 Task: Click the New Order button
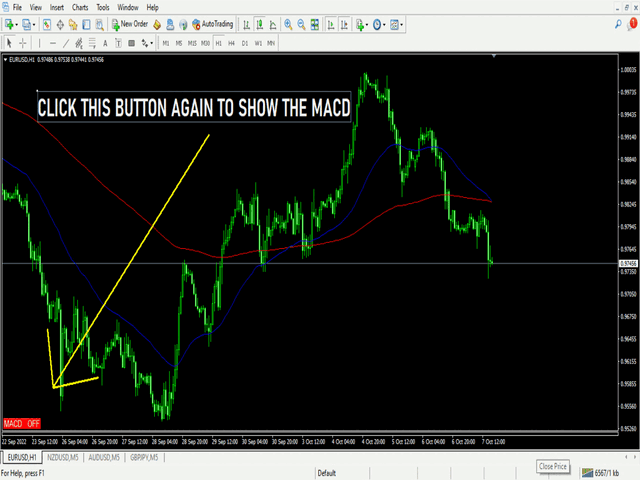pos(130,24)
